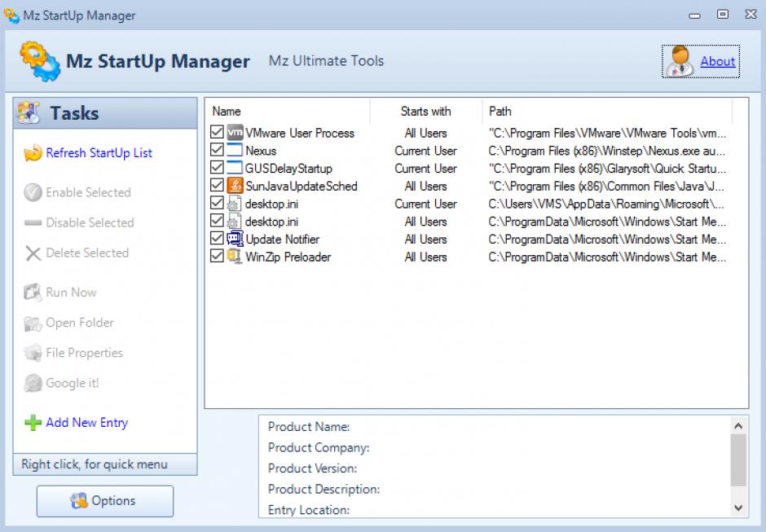Click the Delete Selected task

point(87,253)
